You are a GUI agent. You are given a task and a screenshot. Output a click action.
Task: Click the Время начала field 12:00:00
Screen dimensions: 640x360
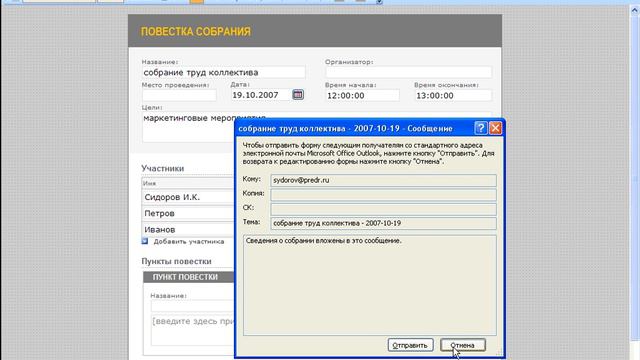click(x=362, y=96)
